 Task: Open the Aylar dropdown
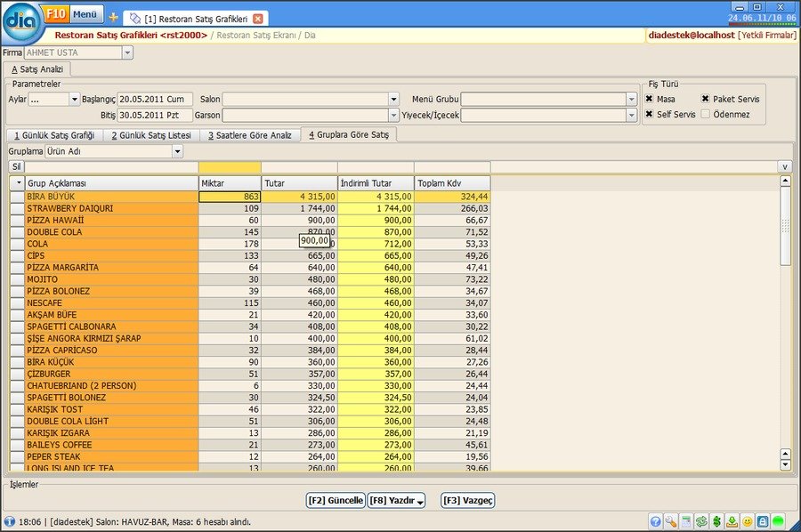pyautogui.click(x=75, y=99)
